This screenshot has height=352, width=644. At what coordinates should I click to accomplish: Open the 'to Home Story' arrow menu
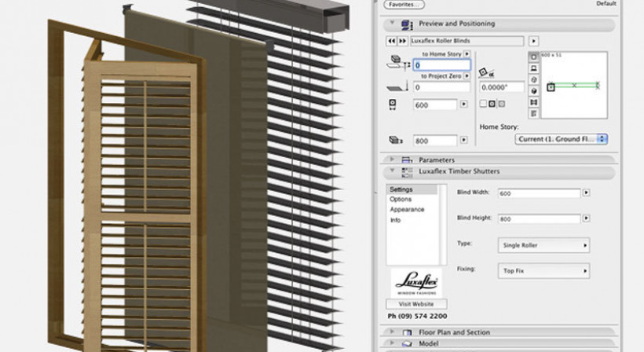point(467,53)
